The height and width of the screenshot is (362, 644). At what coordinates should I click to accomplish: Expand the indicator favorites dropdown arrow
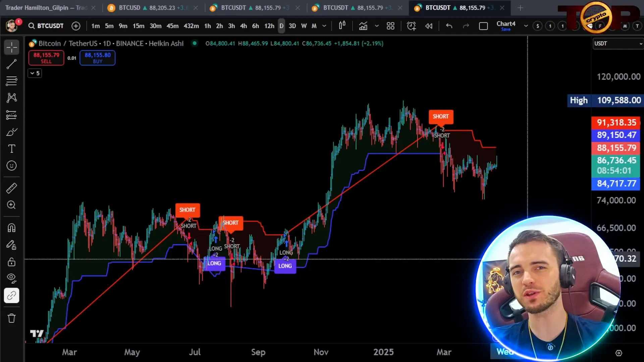click(x=377, y=26)
